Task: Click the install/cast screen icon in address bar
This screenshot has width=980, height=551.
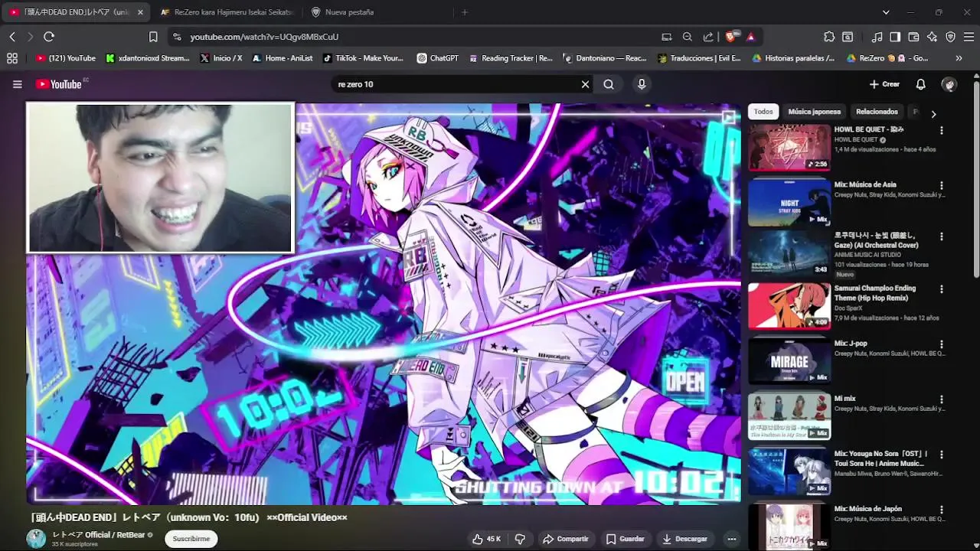Action: click(x=667, y=37)
